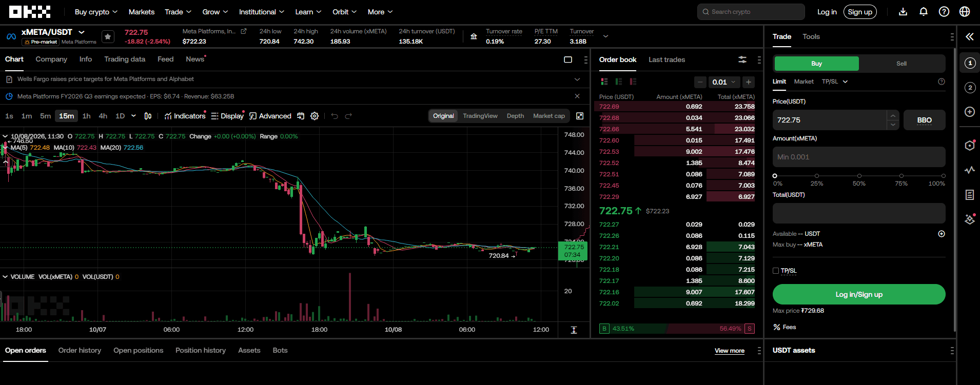Open chart settings gear
Viewport: 980px width, 385px height.
pos(315,116)
